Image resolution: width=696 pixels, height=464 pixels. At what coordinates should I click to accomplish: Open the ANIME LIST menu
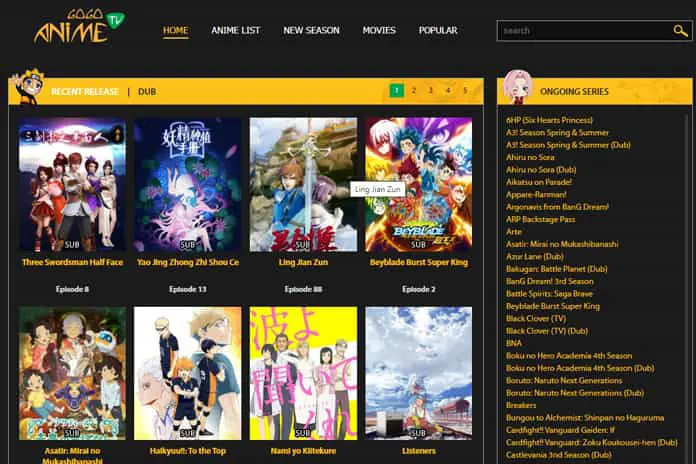click(x=236, y=31)
